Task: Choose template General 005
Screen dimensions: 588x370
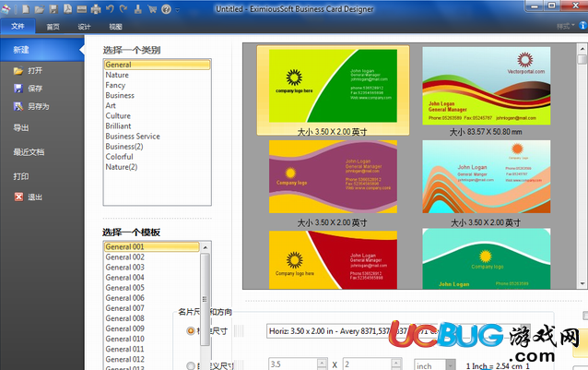Action: tap(152, 288)
